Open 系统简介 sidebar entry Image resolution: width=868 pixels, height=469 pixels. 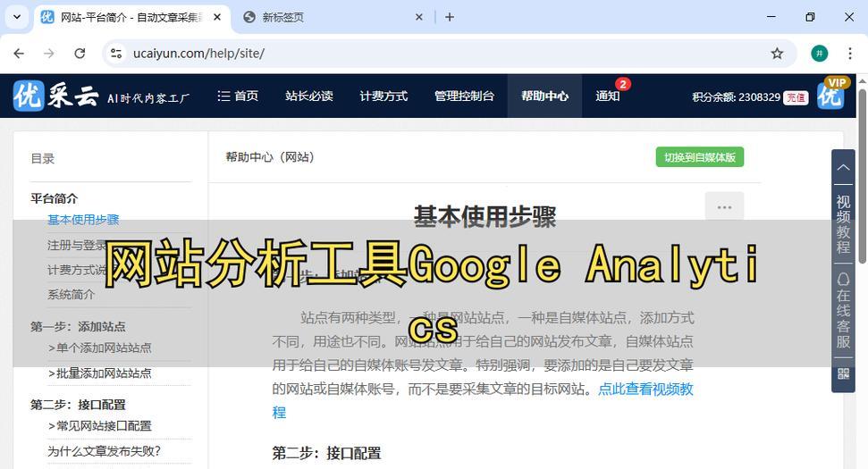pyautogui.click(x=71, y=294)
